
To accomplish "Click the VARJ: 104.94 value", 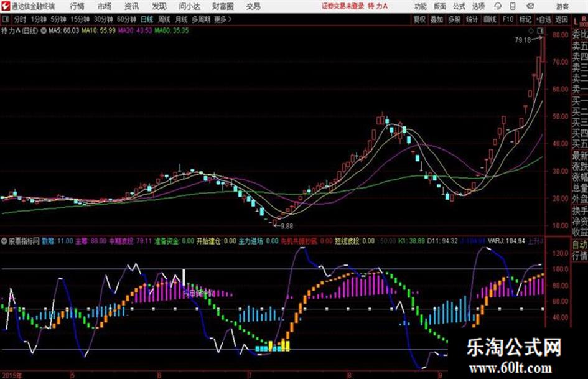I will (x=506, y=241).
